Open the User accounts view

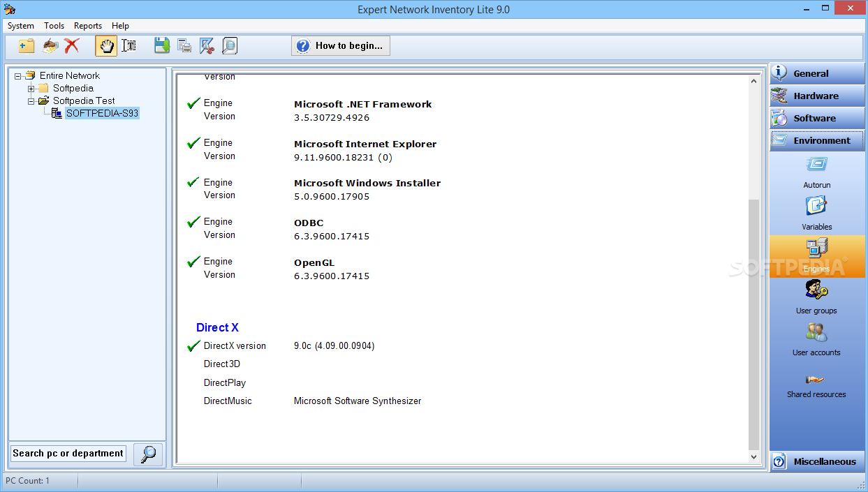(x=816, y=340)
